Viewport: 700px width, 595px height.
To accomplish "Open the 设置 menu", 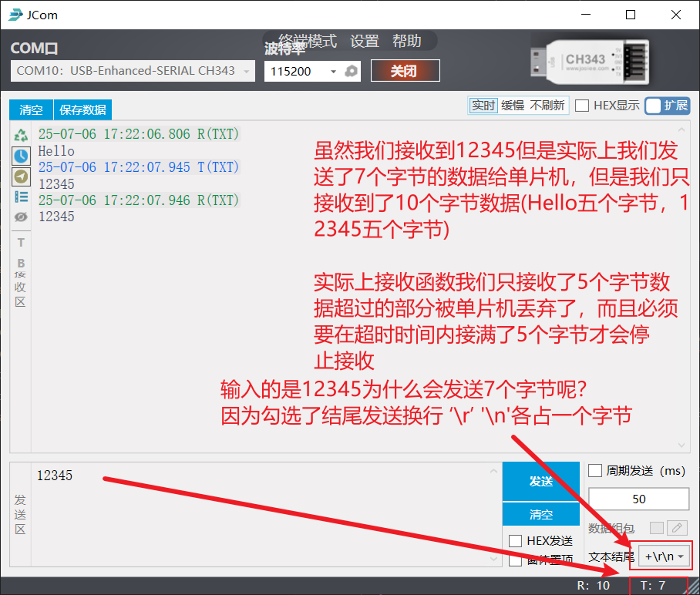I will coord(365,42).
